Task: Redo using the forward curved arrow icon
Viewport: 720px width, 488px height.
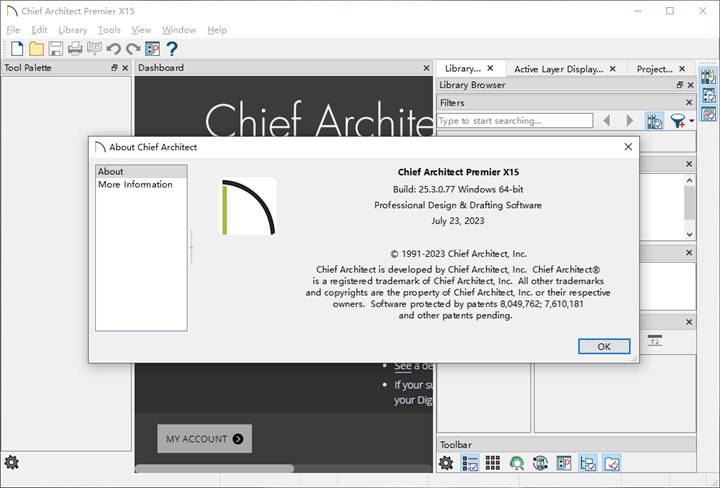Action: (133, 48)
